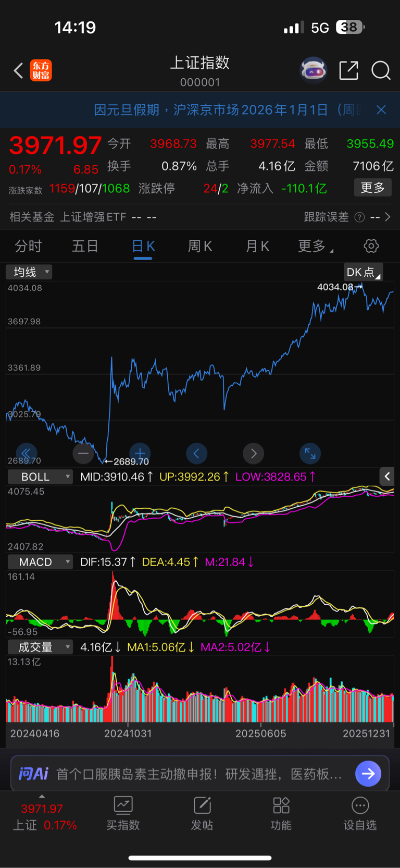Tap the back arrow at top left
Viewport: 400px width, 868px height.
pyautogui.click(x=18, y=70)
